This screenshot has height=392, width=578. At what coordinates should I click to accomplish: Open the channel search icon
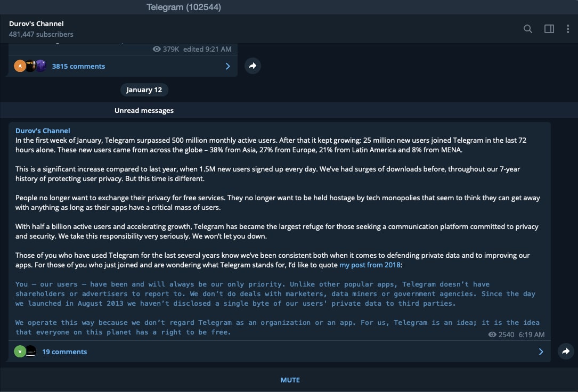click(528, 29)
